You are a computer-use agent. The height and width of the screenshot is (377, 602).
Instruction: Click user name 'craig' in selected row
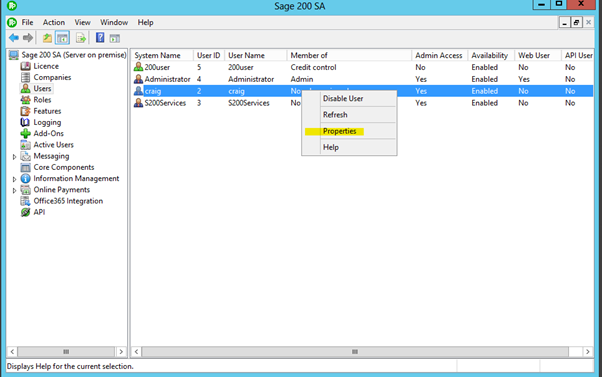(x=236, y=91)
